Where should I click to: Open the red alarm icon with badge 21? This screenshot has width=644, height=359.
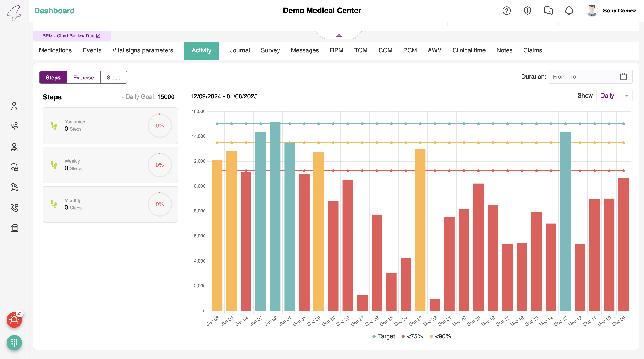(14, 320)
